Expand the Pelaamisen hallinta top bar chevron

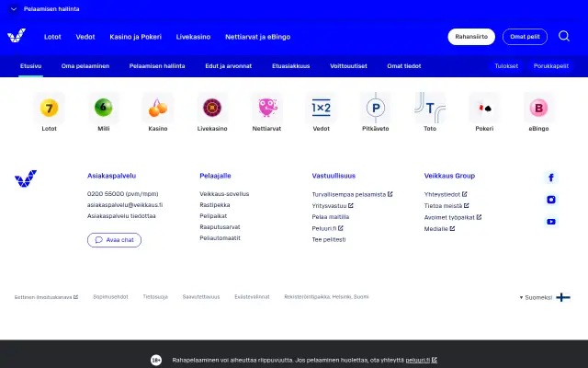coord(14,9)
